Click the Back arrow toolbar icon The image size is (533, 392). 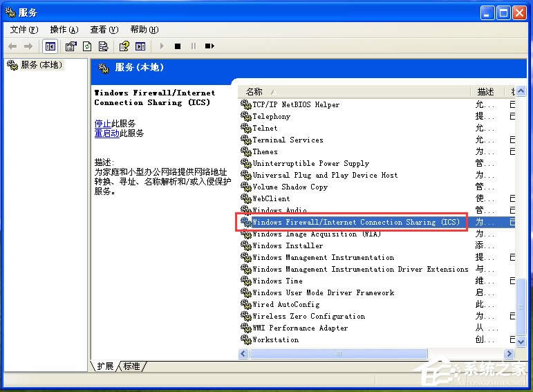tap(12, 46)
